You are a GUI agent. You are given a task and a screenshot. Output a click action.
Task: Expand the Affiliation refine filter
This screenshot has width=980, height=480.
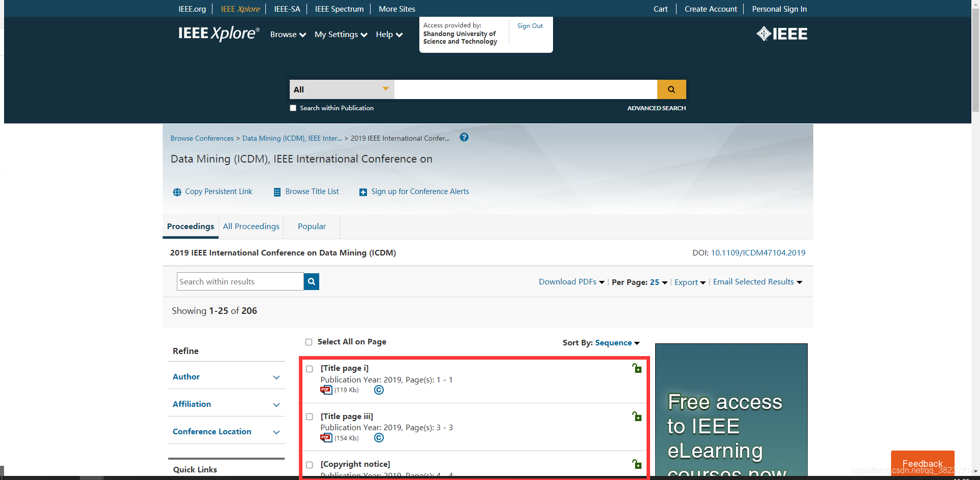tap(226, 404)
